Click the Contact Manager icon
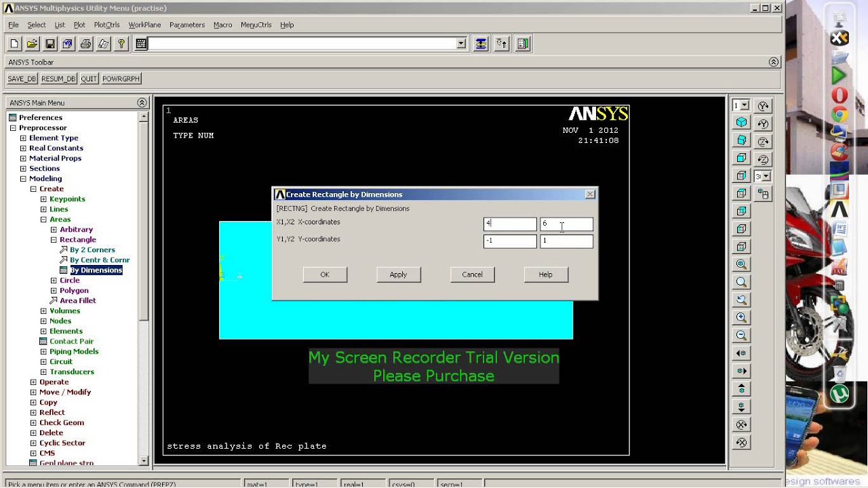Viewport: 868px width, 488px height. coord(523,44)
